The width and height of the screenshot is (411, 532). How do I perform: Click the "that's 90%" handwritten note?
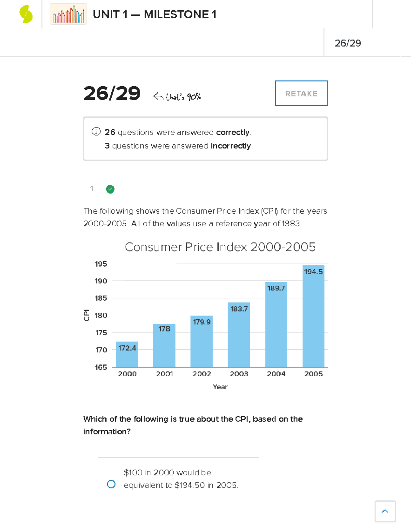point(177,97)
